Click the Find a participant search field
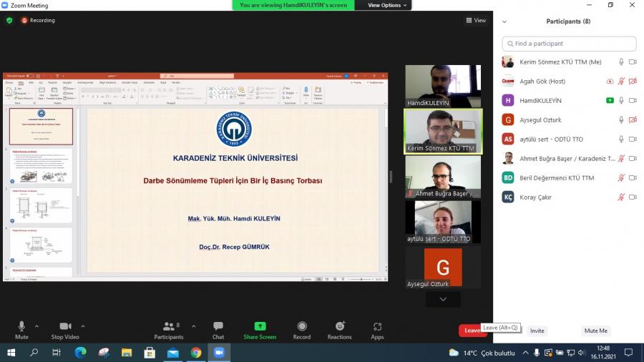 (569, 44)
